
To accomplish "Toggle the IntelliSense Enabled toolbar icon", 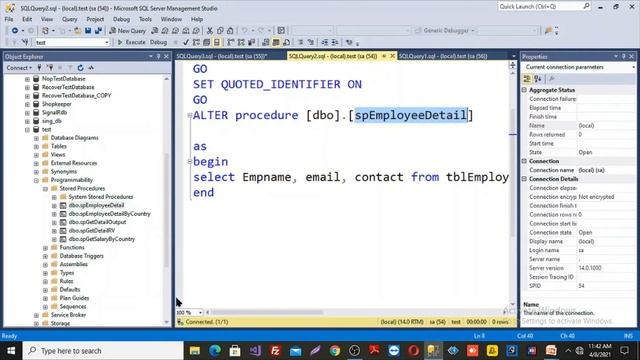I will [x=217, y=42].
